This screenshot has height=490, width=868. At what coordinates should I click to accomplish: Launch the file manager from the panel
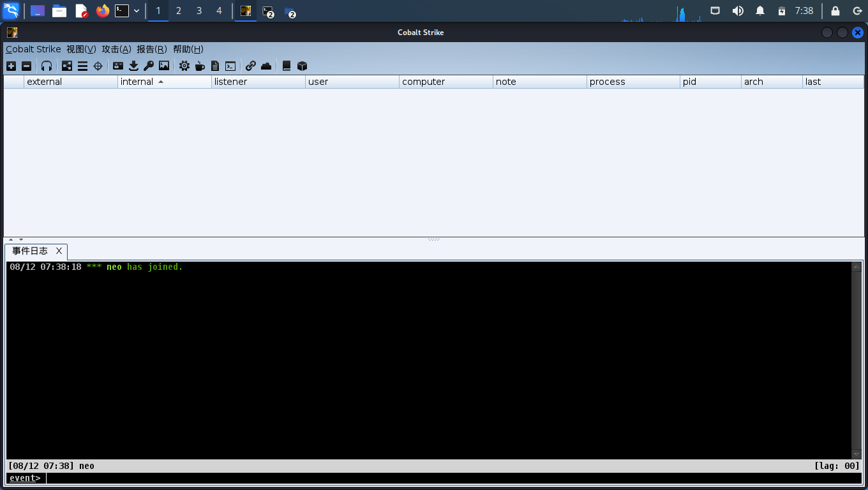[x=59, y=11]
